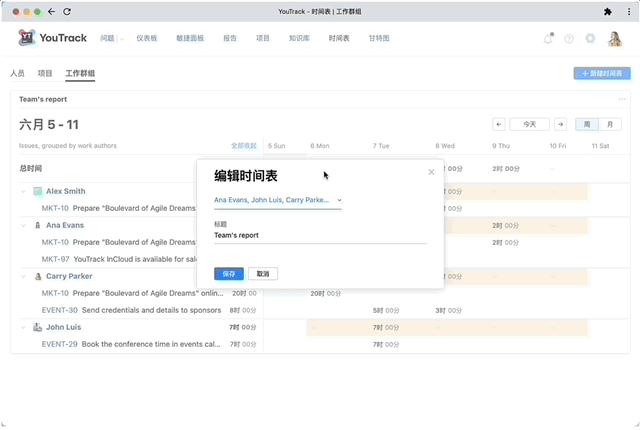Image resolution: width=640 pixels, height=430 pixels.
Task: Click John Luis' avatar icon
Action: pos(38,327)
